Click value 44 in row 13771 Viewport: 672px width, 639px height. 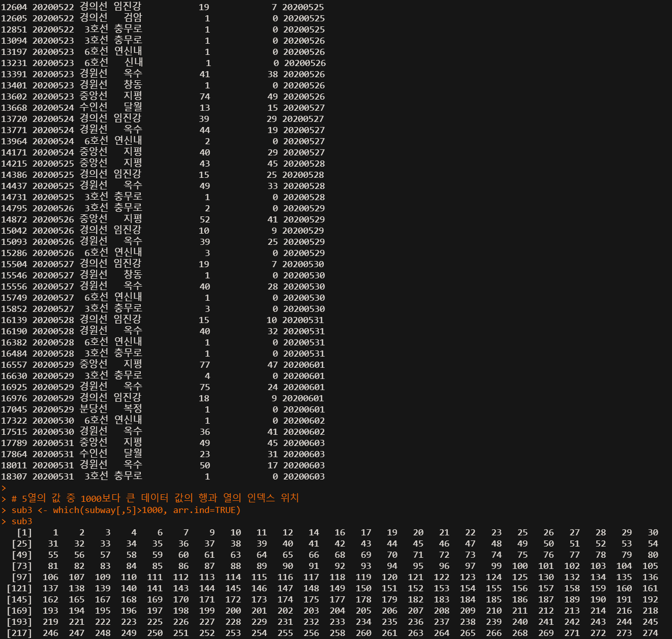coord(205,130)
